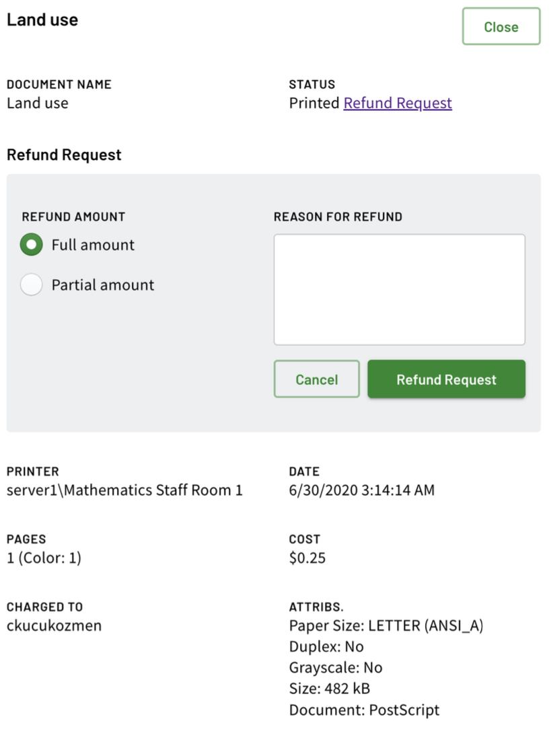Click the Refund Request section heading
This screenshot has width=553, height=756.
(64, 155)
